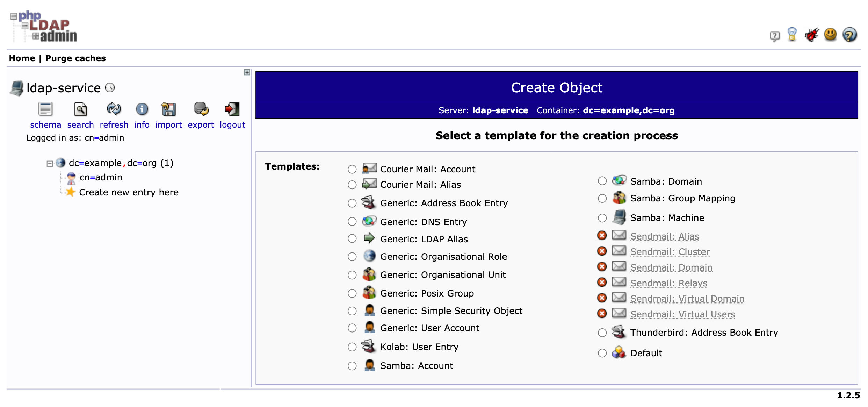Click the logout door icon
The width and height of the screenshot is (868, 407).
pyautogui.click(x=232, y=109)
